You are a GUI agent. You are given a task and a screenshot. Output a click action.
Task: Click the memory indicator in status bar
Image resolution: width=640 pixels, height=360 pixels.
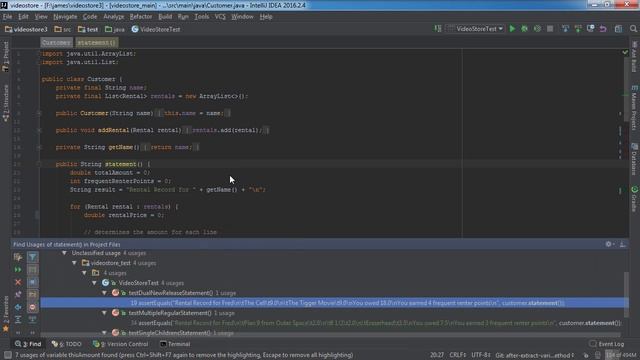(x=621, y=355)
